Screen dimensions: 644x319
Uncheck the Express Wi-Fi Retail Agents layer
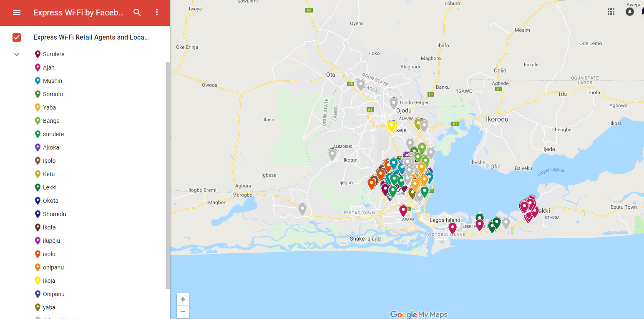pos(17,37)
